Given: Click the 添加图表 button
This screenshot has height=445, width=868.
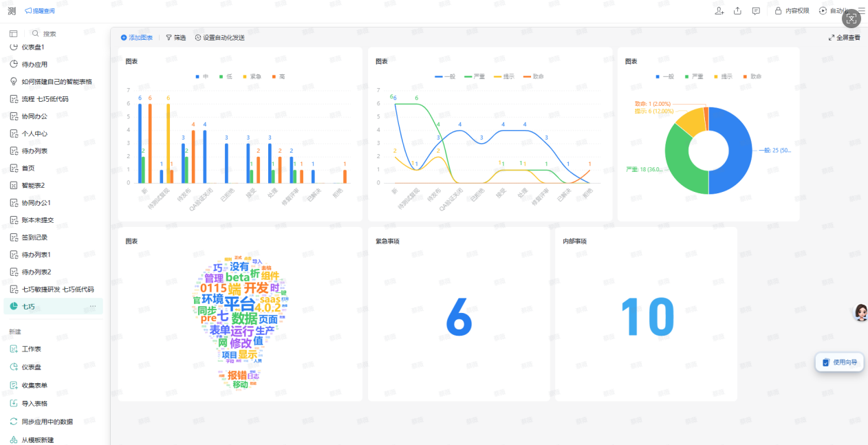Looking at the screenshot, I should (x=137, y=38).
